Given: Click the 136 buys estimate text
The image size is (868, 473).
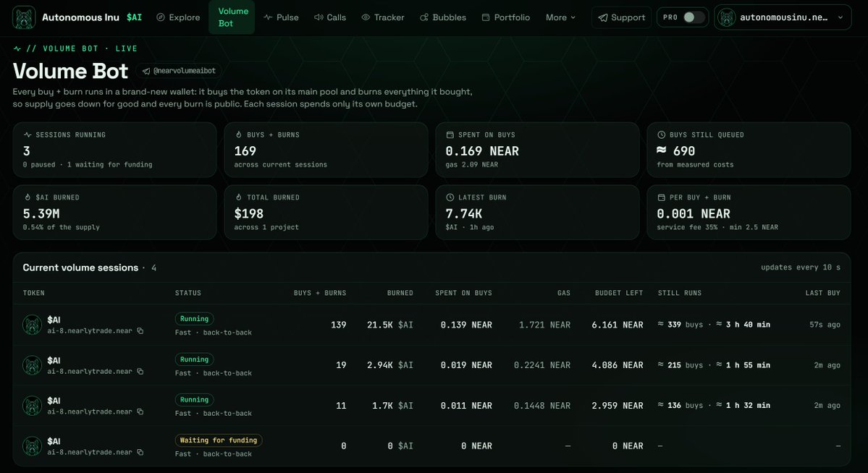Looking at the screenshot, I should pos(681,406).
